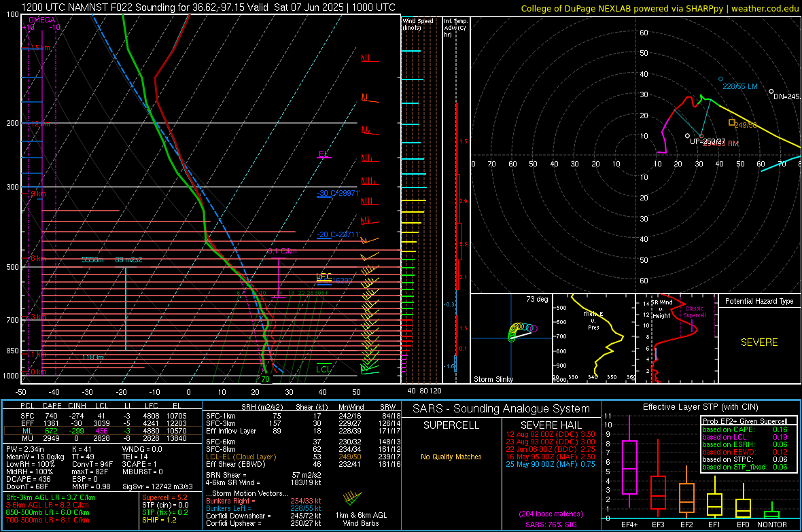Click the weather.cod.edu NEXLAB credit text
This screenshot has width=802, height=532.
coord(659,8)
